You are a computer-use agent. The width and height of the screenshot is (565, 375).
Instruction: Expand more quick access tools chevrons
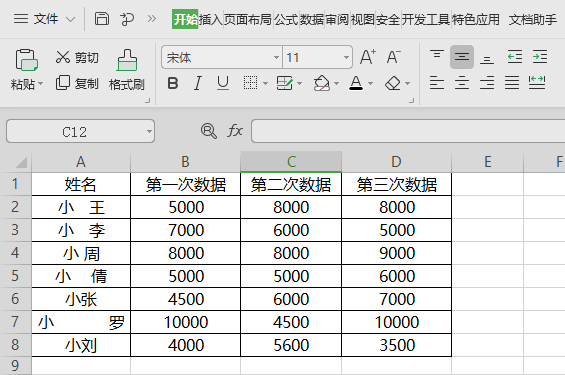(x=152, y=18)
